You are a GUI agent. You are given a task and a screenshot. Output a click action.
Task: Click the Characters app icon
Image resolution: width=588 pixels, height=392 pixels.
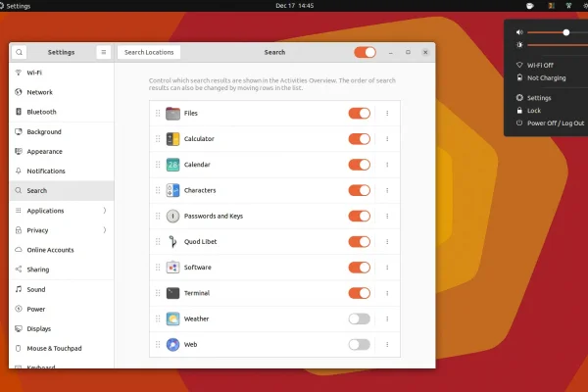[x=172, y=190]
